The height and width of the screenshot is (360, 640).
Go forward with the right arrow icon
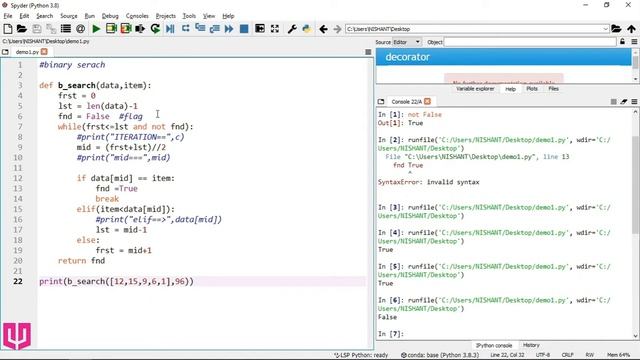(337, 29)
